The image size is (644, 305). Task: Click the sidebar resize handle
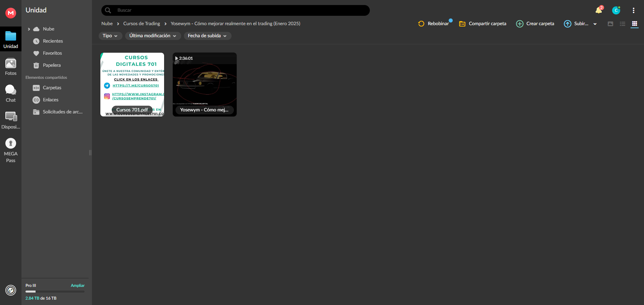(90, 153)
